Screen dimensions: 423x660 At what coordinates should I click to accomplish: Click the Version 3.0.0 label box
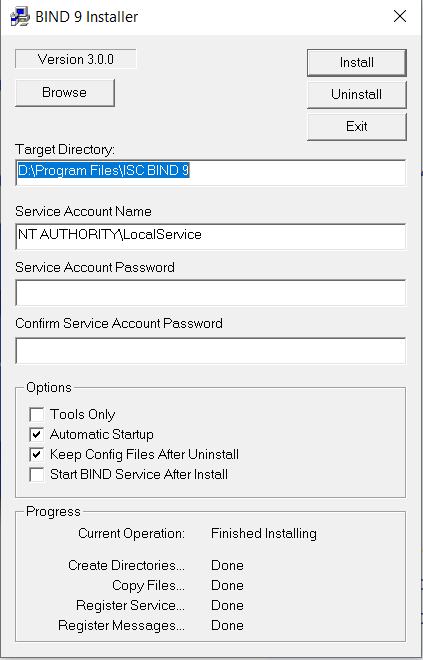pyautogui.click(x=76, y=59)
